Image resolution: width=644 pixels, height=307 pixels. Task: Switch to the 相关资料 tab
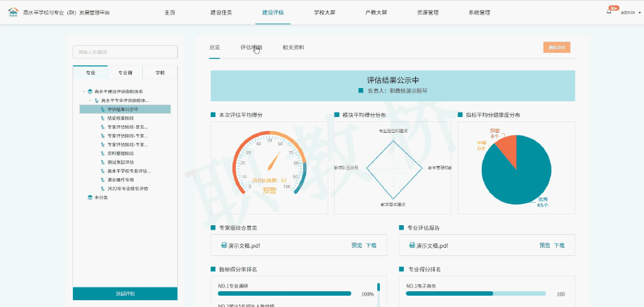point(293,48)
